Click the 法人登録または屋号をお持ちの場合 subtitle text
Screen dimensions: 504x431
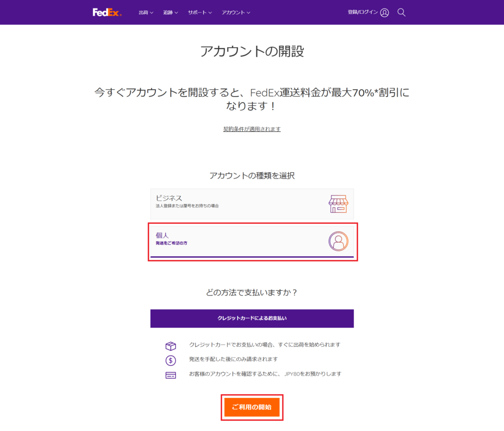pyautogui.click(x=187, y=206)
